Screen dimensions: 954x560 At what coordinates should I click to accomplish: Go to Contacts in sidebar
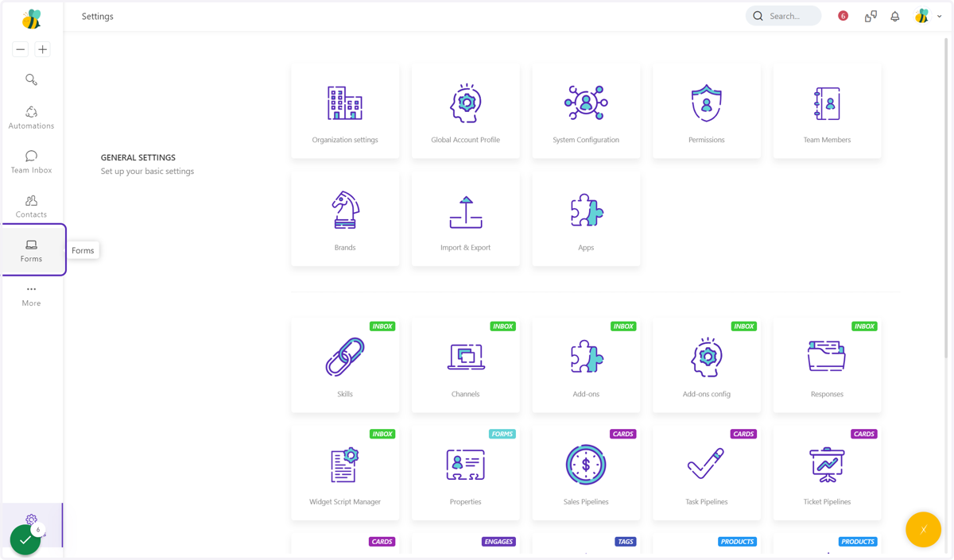[31, 207]
